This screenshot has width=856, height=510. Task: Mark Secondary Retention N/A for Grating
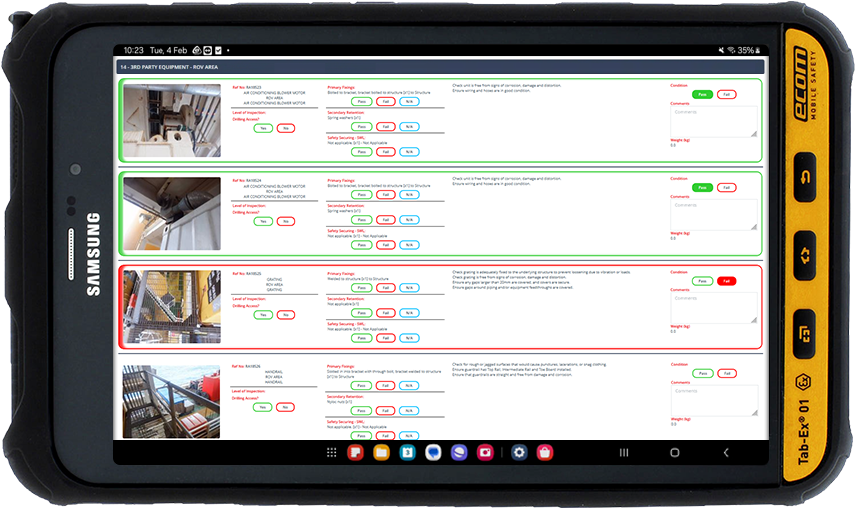[x=409, y=313]
